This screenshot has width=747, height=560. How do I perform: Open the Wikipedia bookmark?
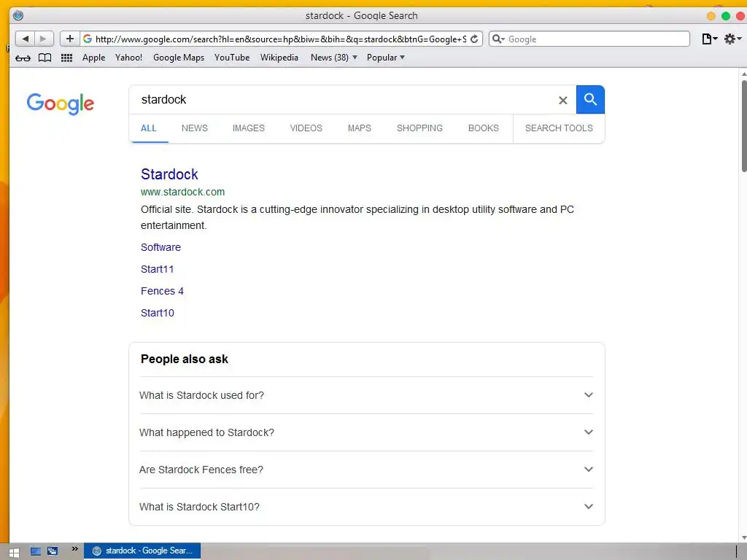pos(279,58)
